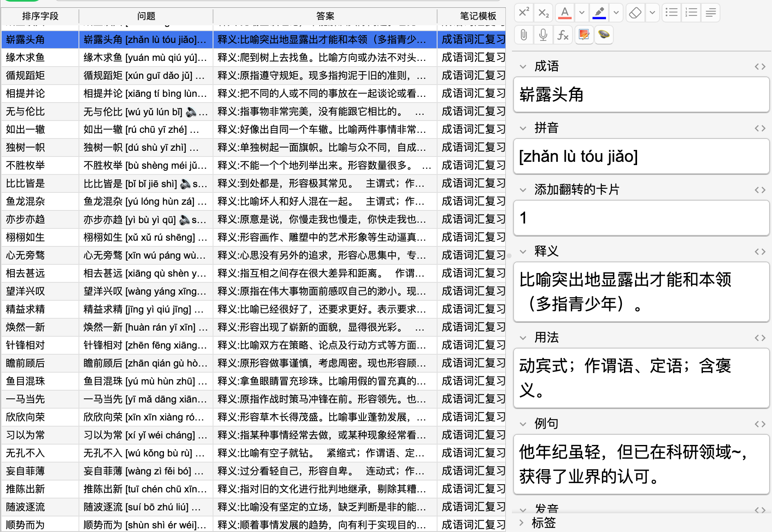The width and height of the screenshot is (772, 532).
Task: Collapse the 成语 field
Action: pos(523,66)
